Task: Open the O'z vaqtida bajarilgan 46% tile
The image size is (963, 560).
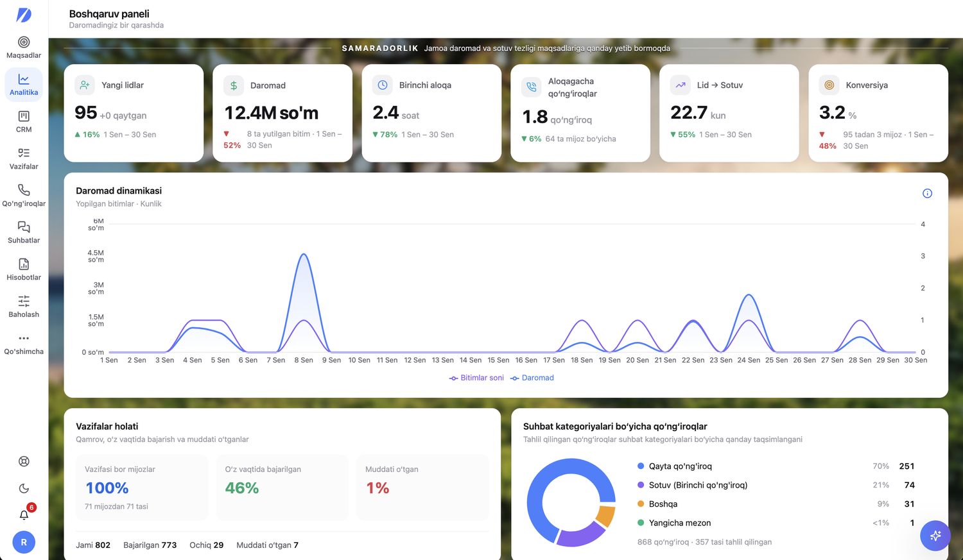Action: click(x=282, y=488)
